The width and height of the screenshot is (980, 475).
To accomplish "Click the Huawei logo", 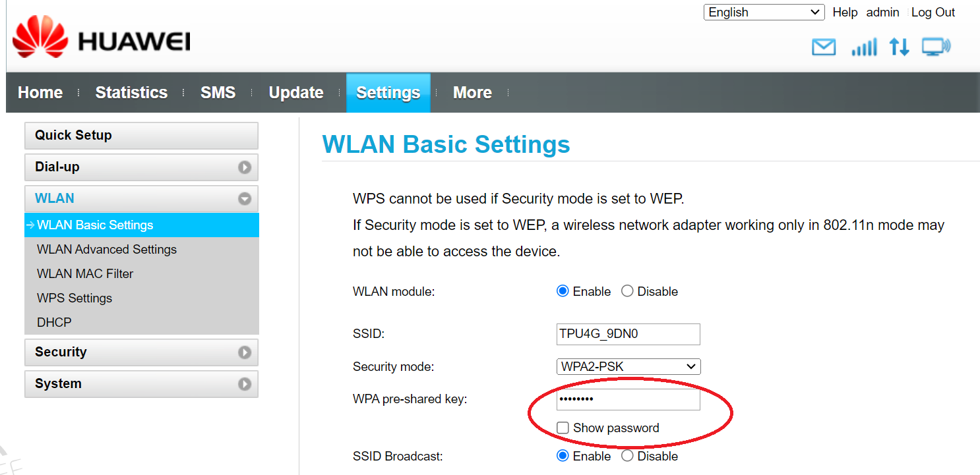I will pyautogui.click(x=101, y=41).
